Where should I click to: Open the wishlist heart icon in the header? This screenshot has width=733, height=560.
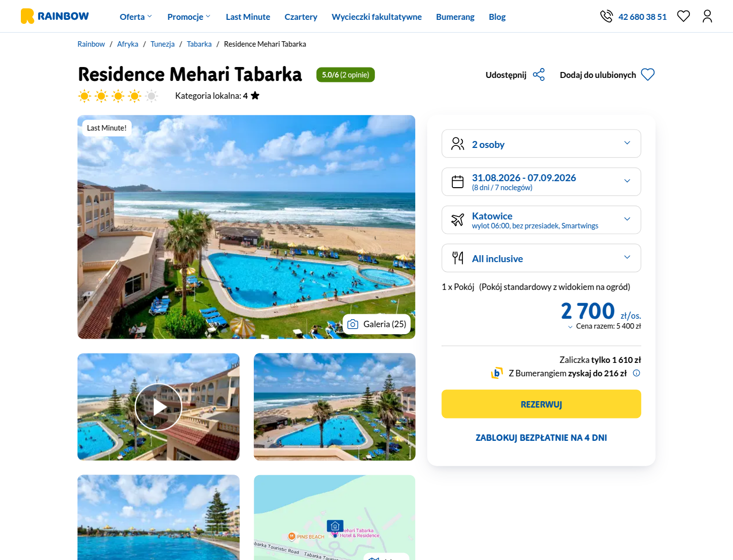click(683, 16)
